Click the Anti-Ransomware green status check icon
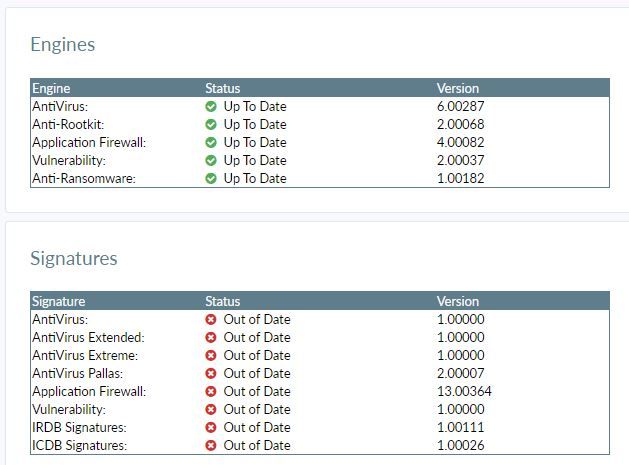Screen dimensions: 629x465 coord(211,178)
